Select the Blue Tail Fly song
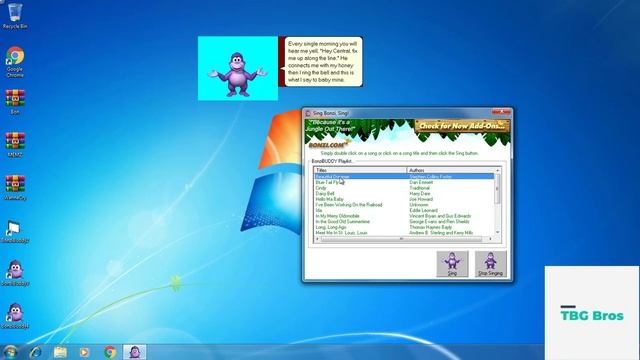 (328, 182)
